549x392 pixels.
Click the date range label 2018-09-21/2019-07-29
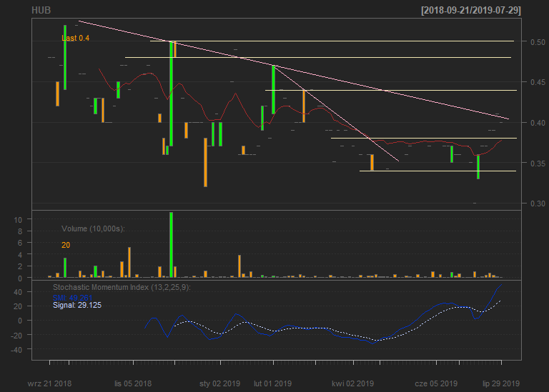point(471,11)
